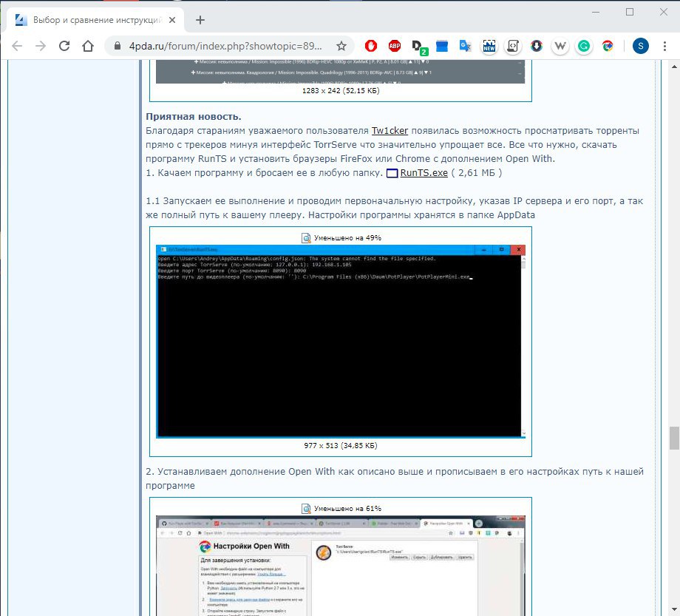
Task: Click the 'Уменьшено на 61%' label
Action: tap(347, 509)
